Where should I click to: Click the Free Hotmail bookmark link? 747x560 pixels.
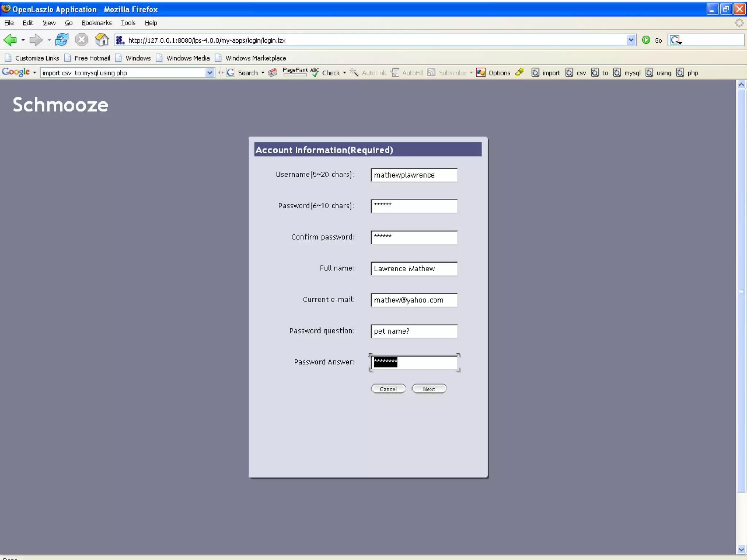coord(92,58)
